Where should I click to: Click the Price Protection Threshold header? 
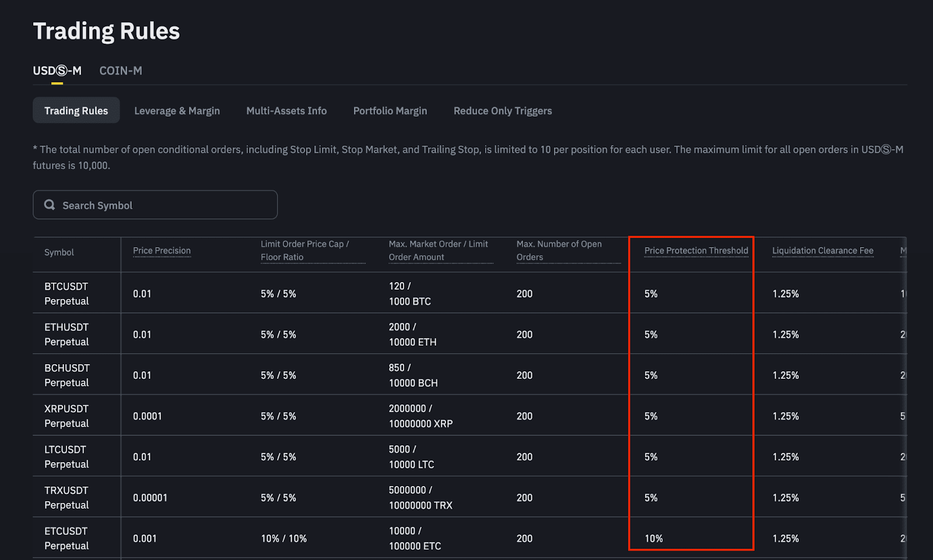click(696, 251)
